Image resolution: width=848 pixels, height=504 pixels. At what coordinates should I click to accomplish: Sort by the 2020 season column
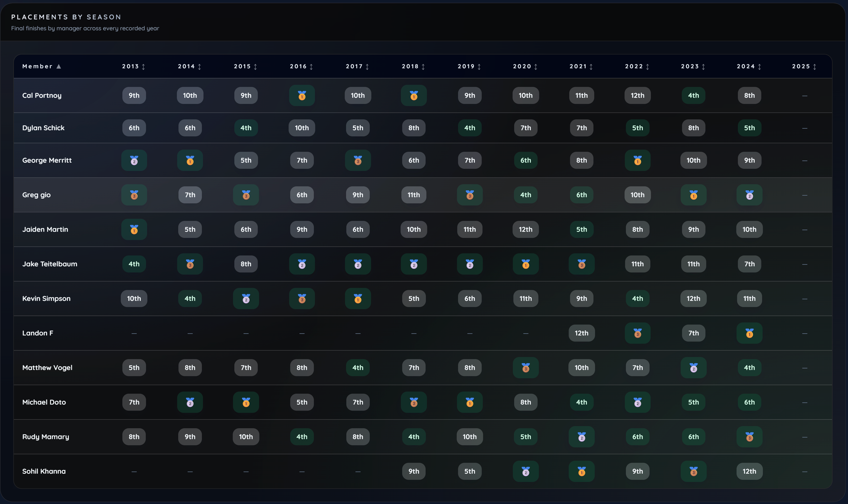[x=525, y=66]
